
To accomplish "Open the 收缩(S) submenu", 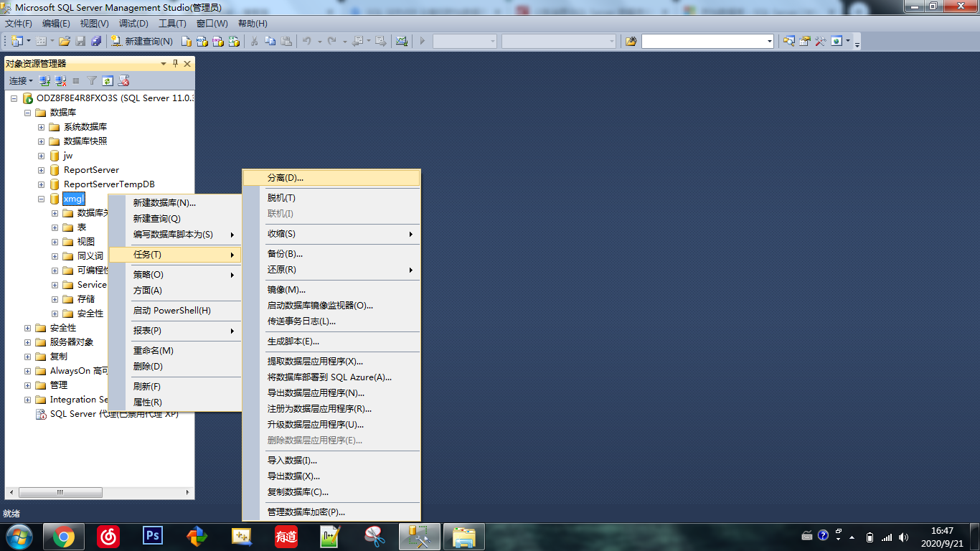I will pyautogui.click(x=331, y=234).
